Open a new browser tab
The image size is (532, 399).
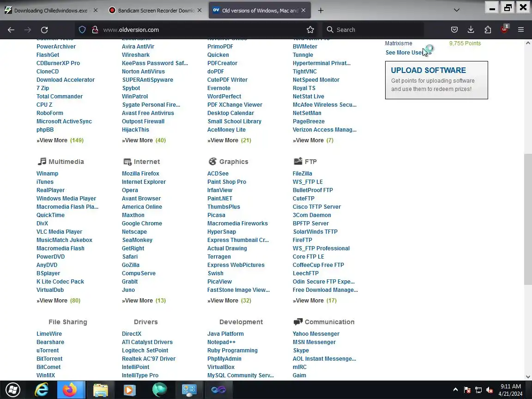tap(320, 11)
